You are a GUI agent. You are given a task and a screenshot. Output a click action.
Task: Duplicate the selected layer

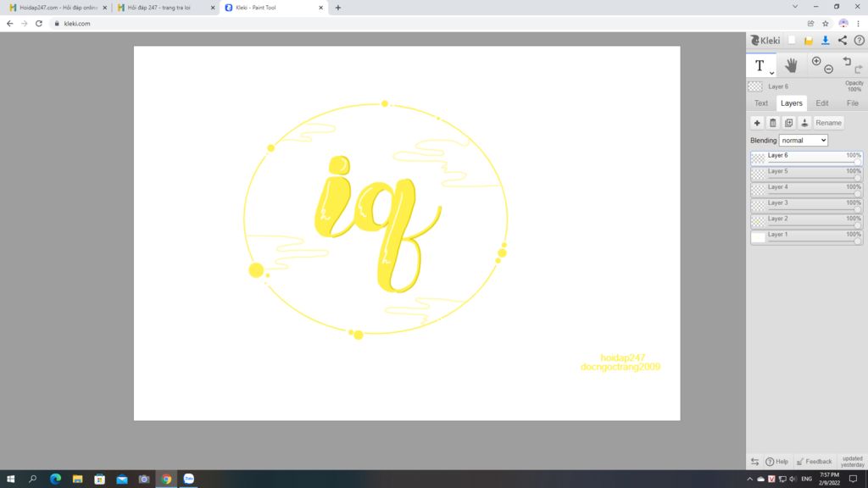tap(789, 123)
